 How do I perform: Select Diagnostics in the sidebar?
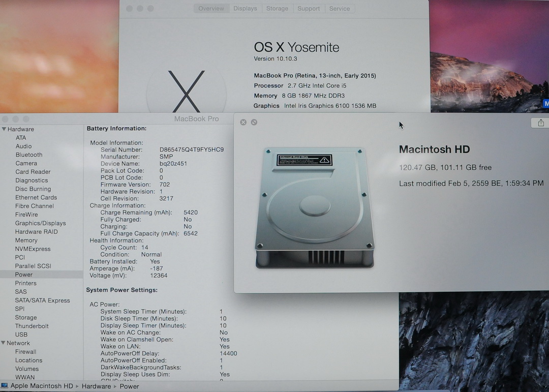point(32,180)
